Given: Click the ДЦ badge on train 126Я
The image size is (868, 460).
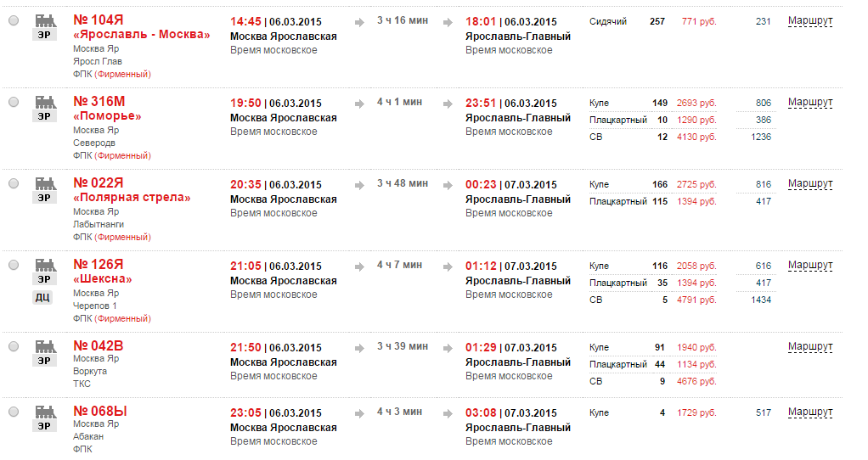Looking at the screenshot, I should click(43, 297).
